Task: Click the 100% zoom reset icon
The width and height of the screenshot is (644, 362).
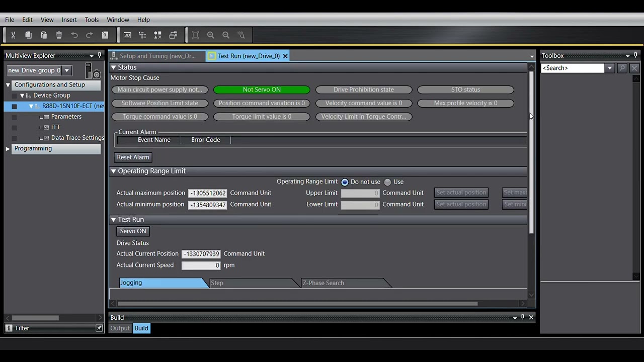Action: [242, 35]
